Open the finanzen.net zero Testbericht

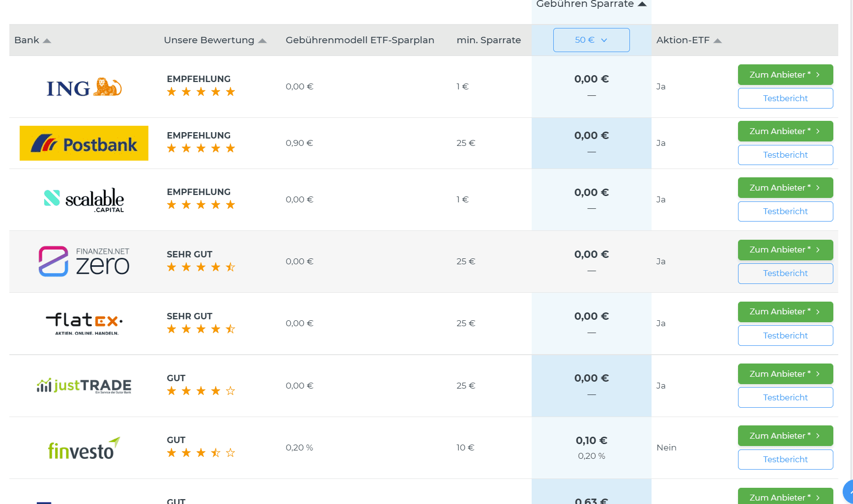point(785,273)
